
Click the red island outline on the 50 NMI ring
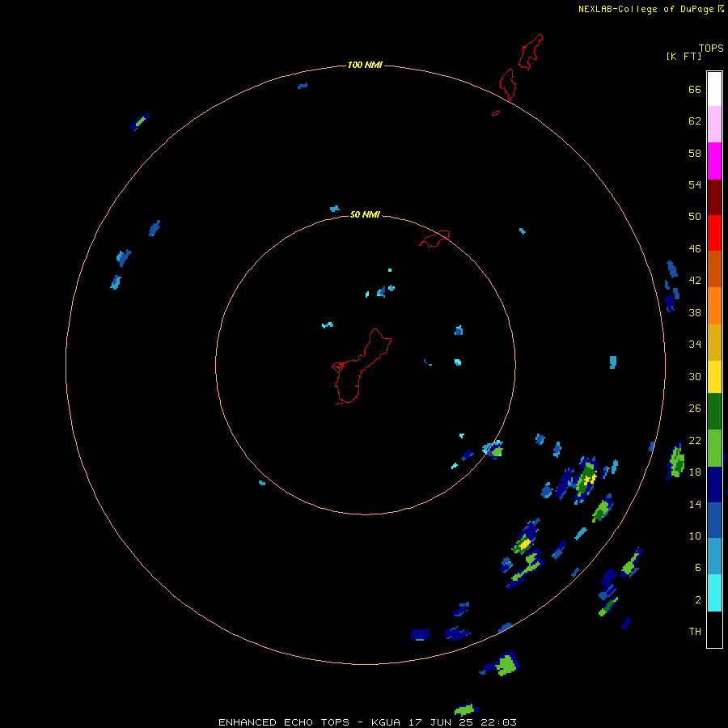pyautogui.click(x=434, y=239)
